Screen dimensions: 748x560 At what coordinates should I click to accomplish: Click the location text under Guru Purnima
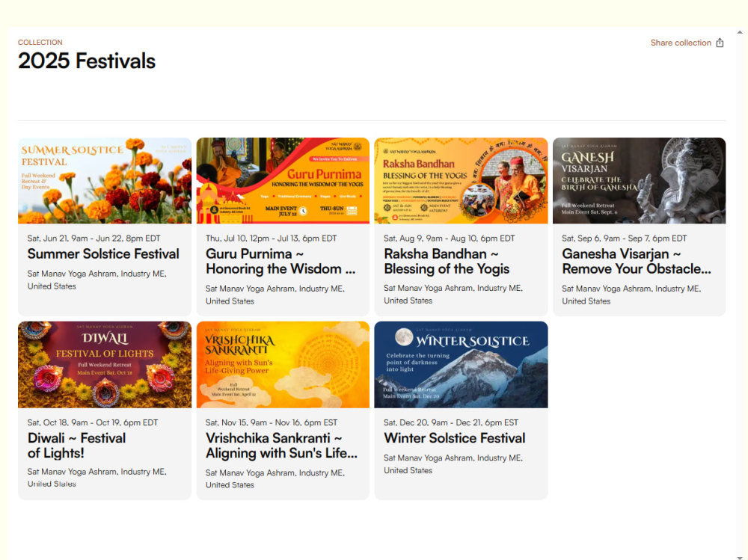coord(275,295)
